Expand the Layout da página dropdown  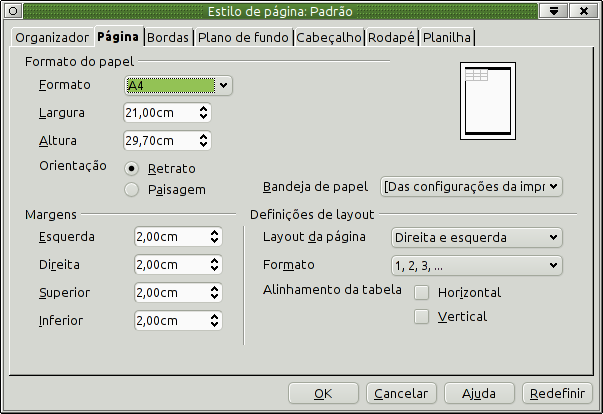[474, 237]
